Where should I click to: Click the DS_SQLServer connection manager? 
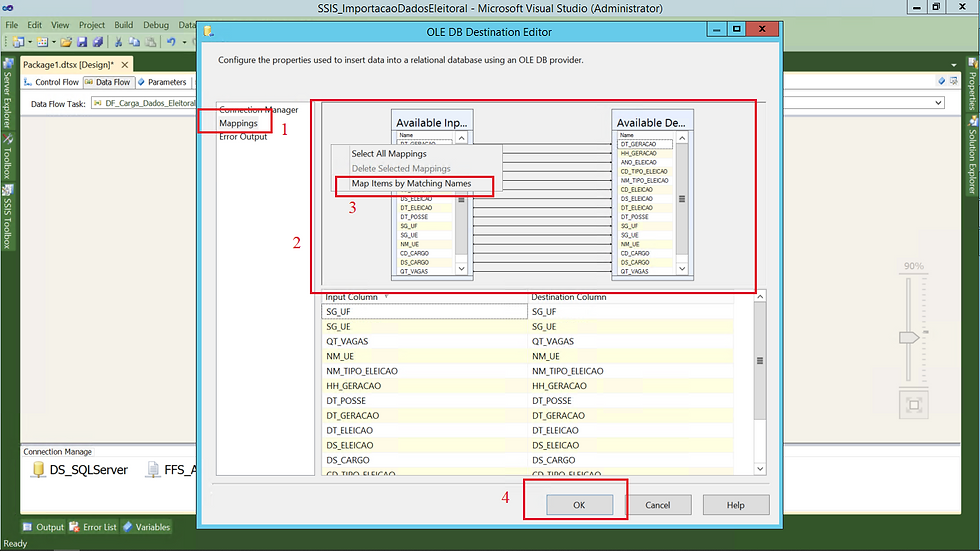click(80, 470)
